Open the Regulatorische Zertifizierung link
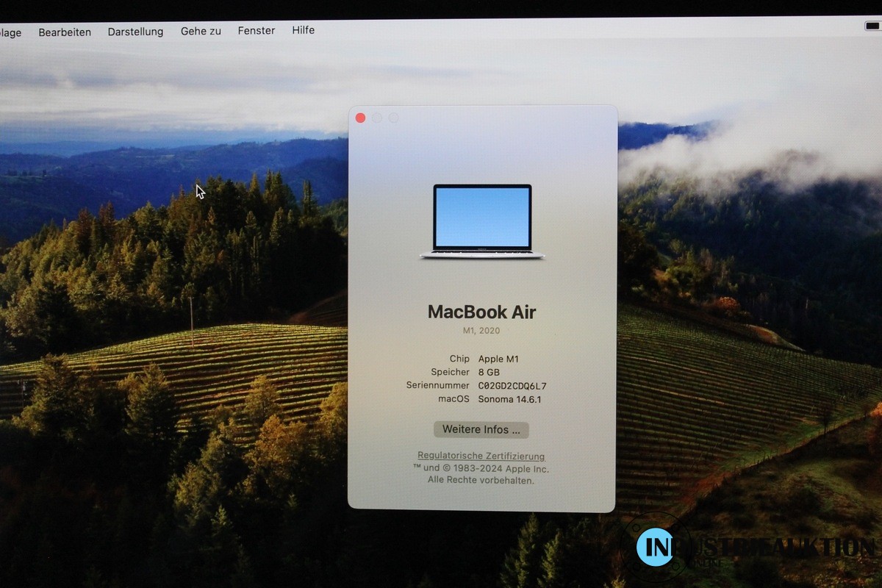The image size is (882, 588). (481, 456)
